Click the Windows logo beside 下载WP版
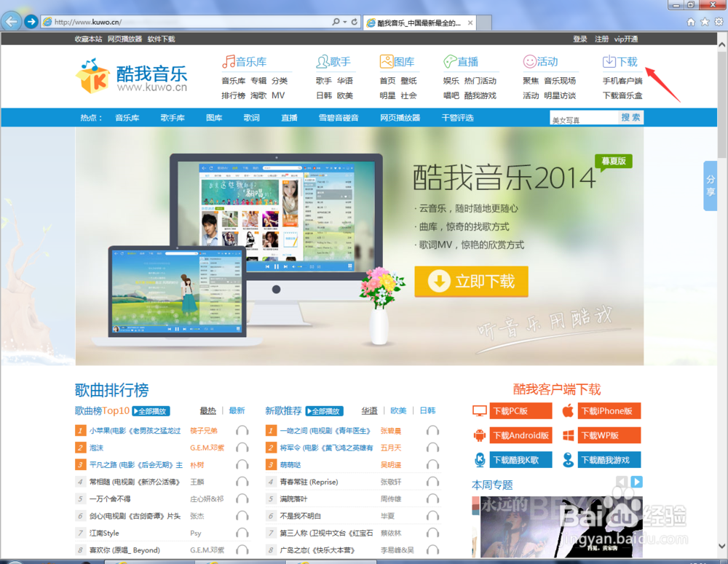728x564 pixels. pos(568,435)
